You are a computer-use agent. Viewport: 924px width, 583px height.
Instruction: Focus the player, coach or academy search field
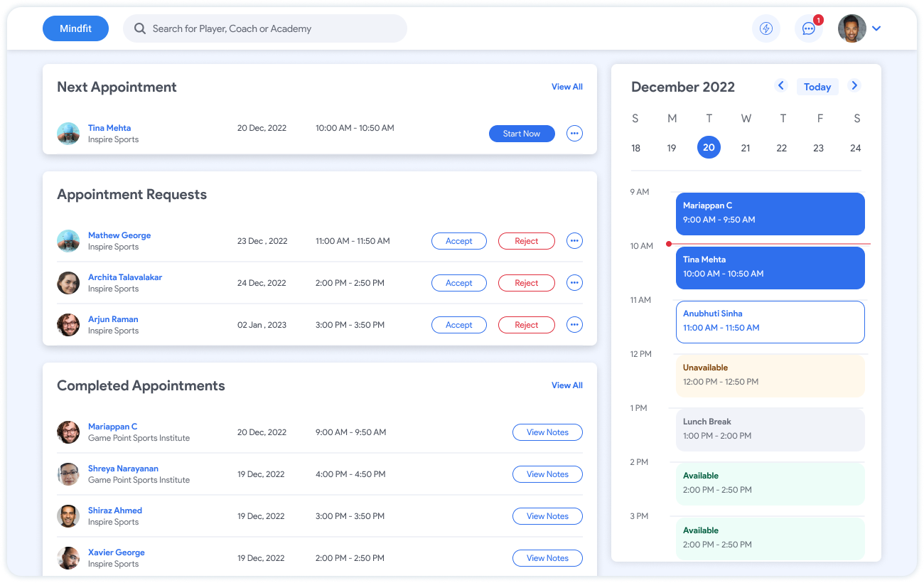pyautogui.click(x=265, y=28)
